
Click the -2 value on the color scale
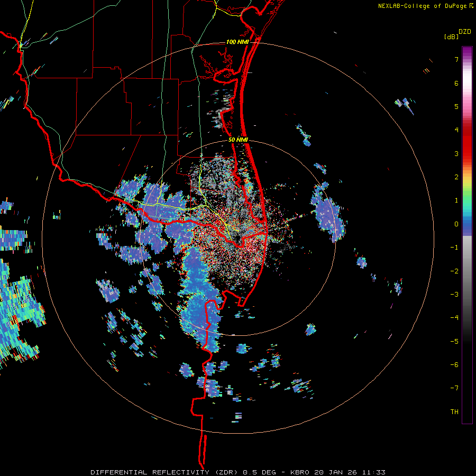tap(454, 271)
